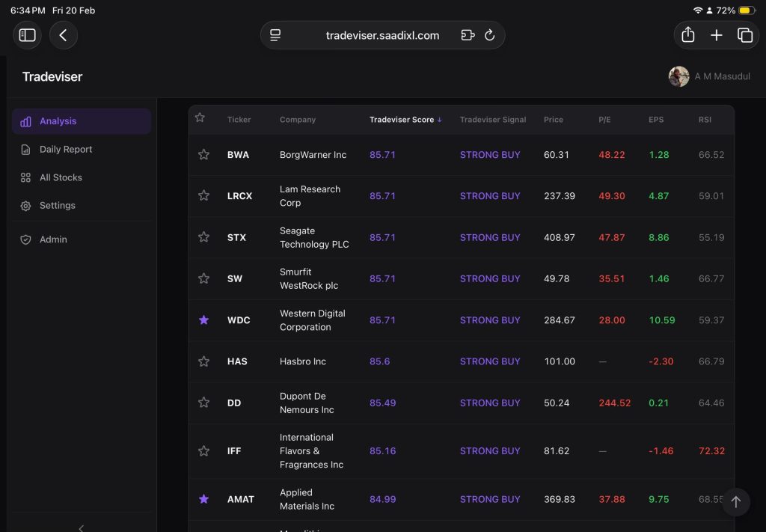766x532 pixels.
Task: Go back with the browser back arrow
Action: pos(63,35)
